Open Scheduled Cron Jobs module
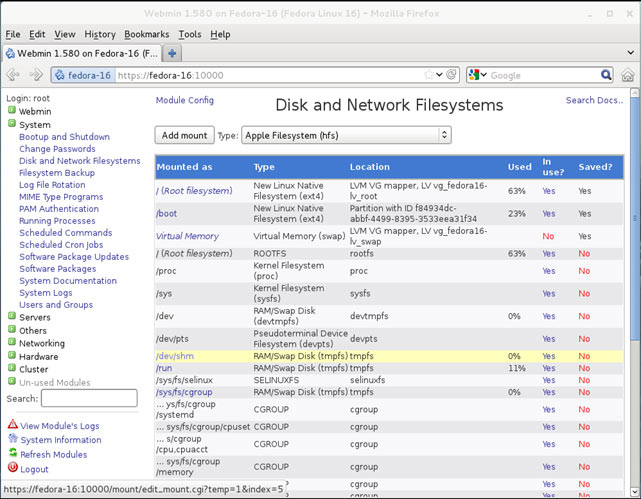Screen dimensions: 641x499 [61, 245]
